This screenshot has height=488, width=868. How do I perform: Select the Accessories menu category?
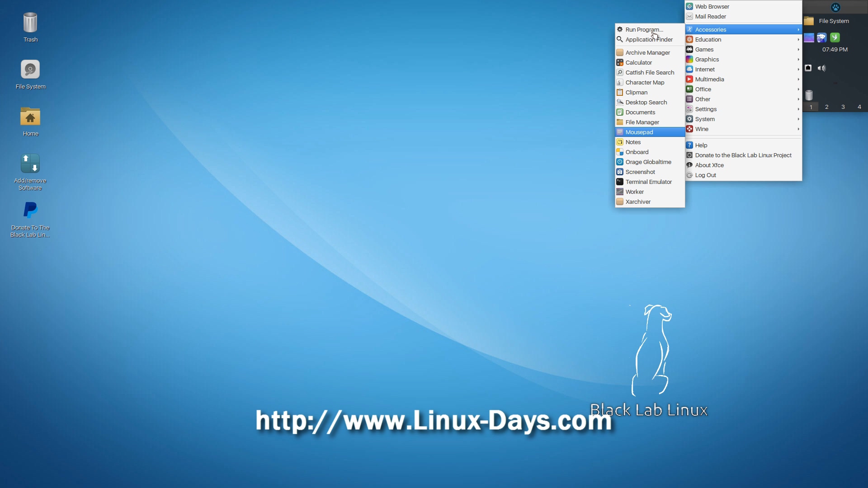point(744,30)
